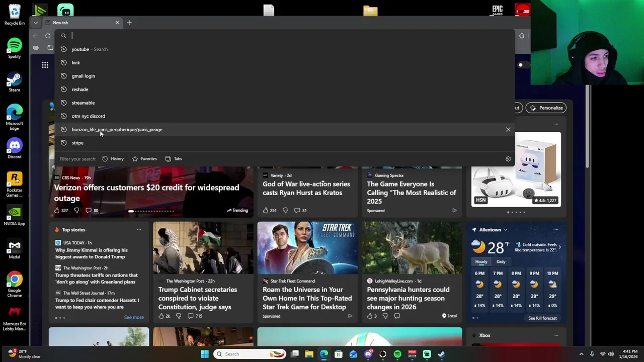Like the God of War article
Viewport: 644px width, 362px height.
(269, 210)
